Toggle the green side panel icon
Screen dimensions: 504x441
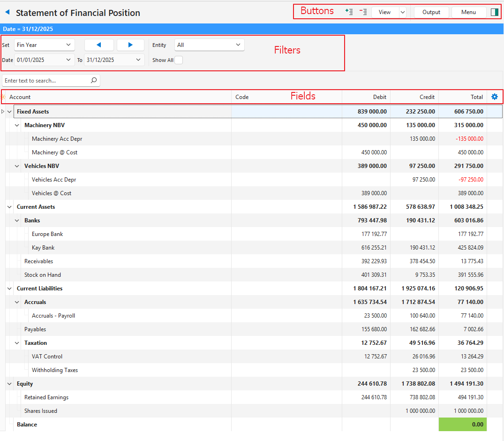tap(494, 12)
